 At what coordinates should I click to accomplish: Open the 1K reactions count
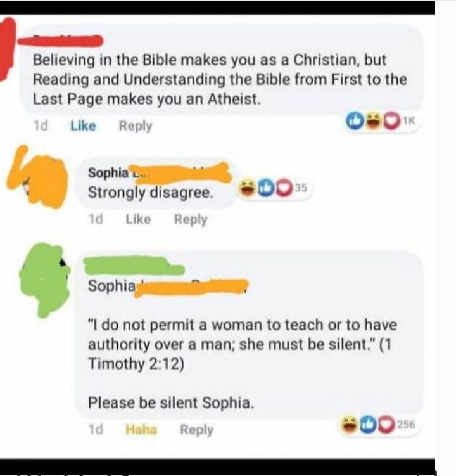[408, 121]
